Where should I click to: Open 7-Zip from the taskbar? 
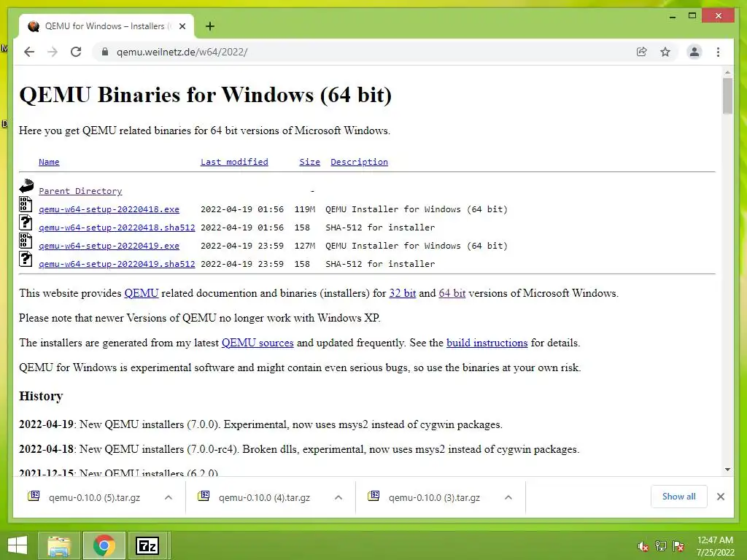[147, 545]
